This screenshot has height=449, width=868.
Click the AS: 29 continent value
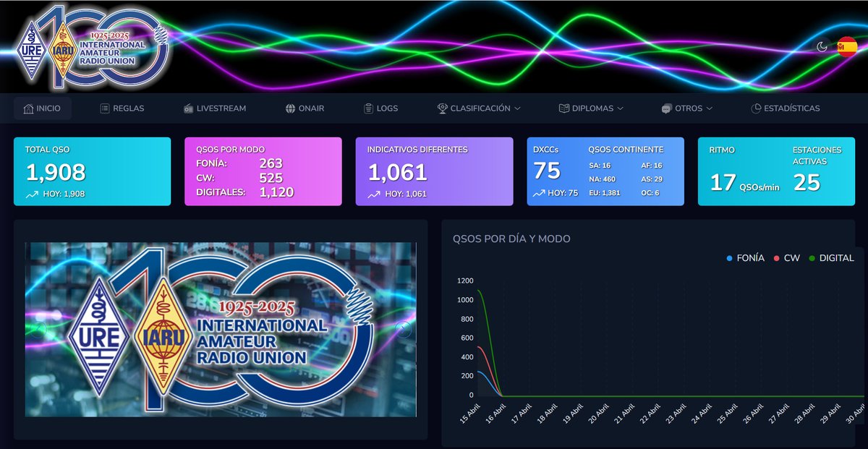[652, 179]
